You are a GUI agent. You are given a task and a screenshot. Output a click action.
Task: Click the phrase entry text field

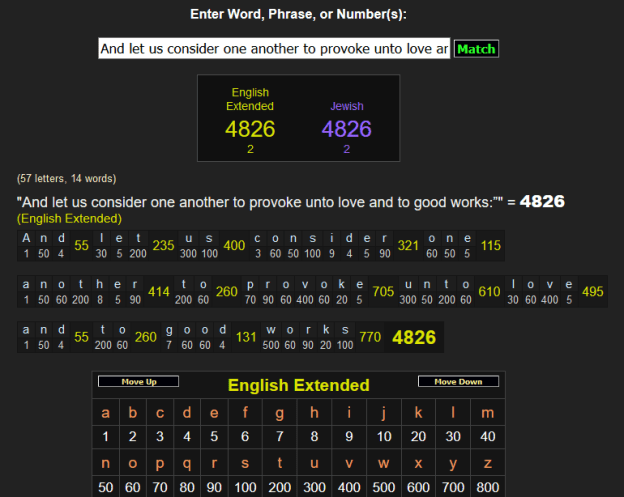coord(273,49)
